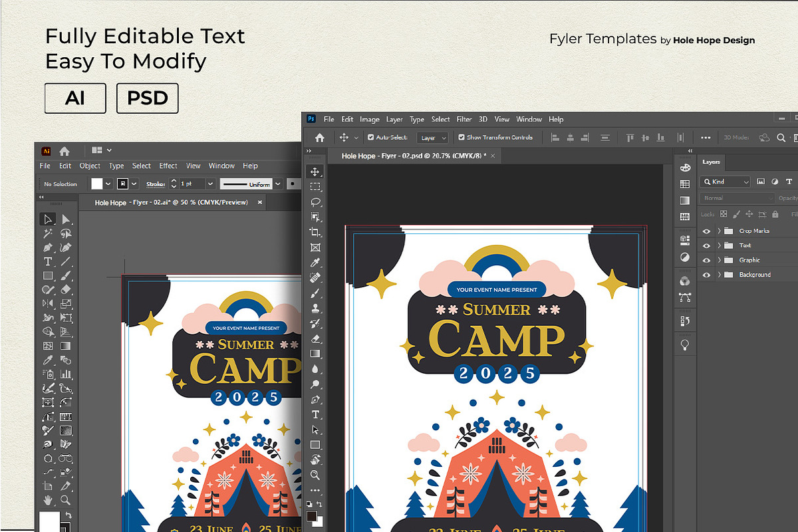Open the Illustrator workspace layout switcher
Screen dimensions: 798x532
coord(102,150)
